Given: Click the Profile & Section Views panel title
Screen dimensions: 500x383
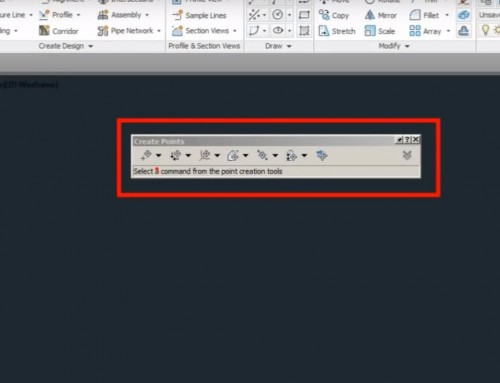Looking at the screenshot, I should (204, 46).
